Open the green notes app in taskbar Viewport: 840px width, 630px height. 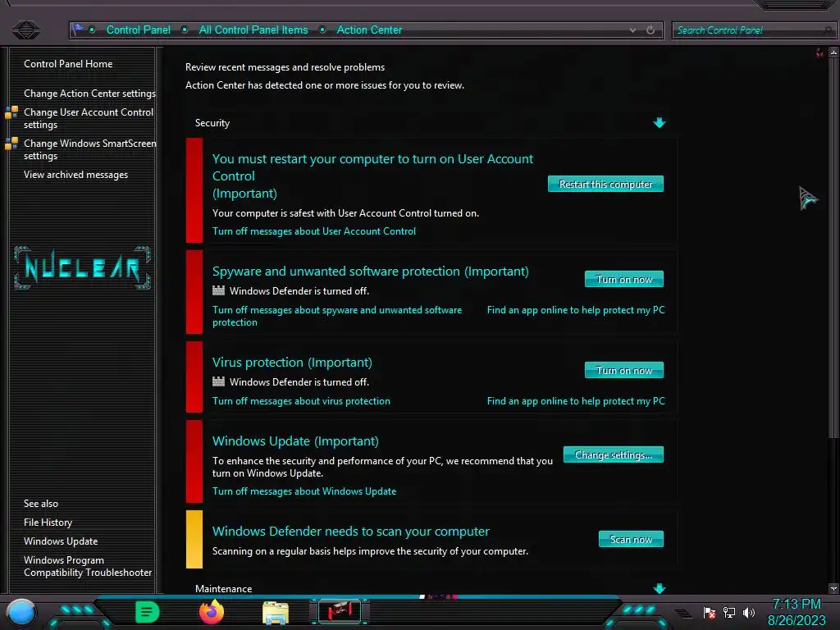pos(147,612)
